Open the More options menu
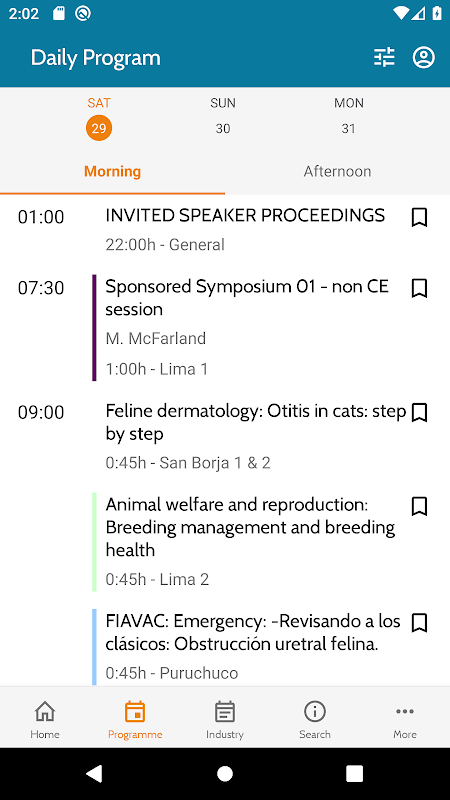This screenshot has height=800, width=450. [405, 711]
